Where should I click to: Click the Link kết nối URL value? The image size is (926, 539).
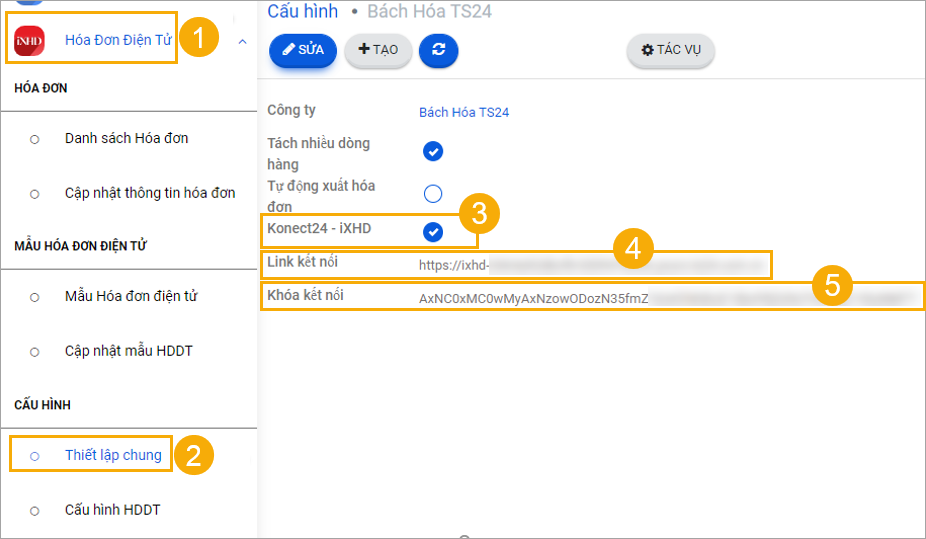(592, 265)
